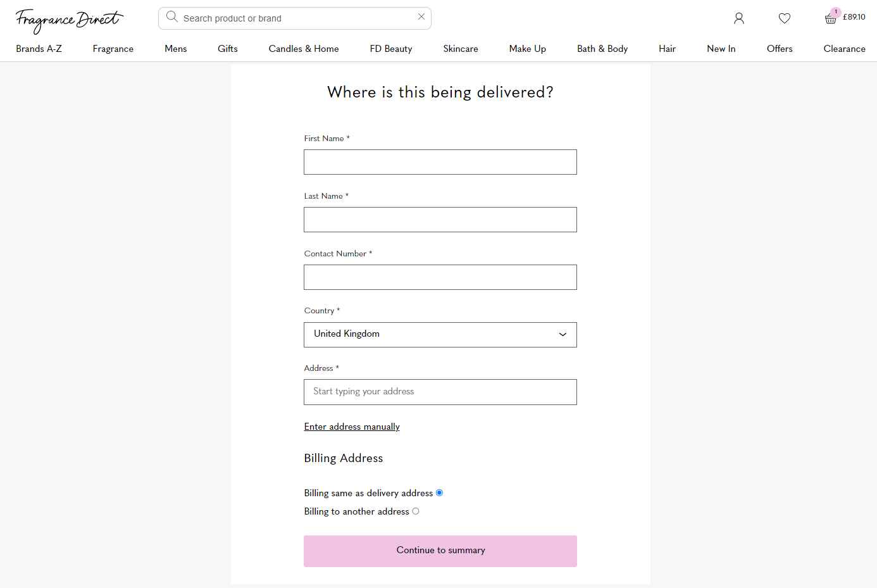This screenshot has width=877, height=588.
Task: Open the Candles & Home category
Action: [x=304, y=48]
